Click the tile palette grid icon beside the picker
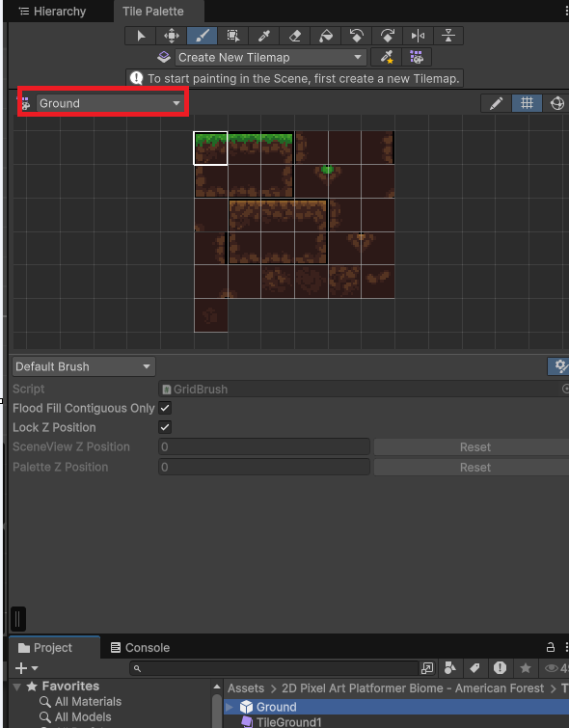 pos(417,57)
